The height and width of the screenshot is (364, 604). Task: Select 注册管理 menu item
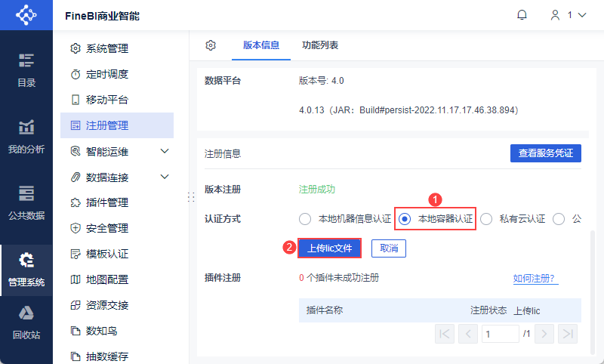tap(117, 125)
